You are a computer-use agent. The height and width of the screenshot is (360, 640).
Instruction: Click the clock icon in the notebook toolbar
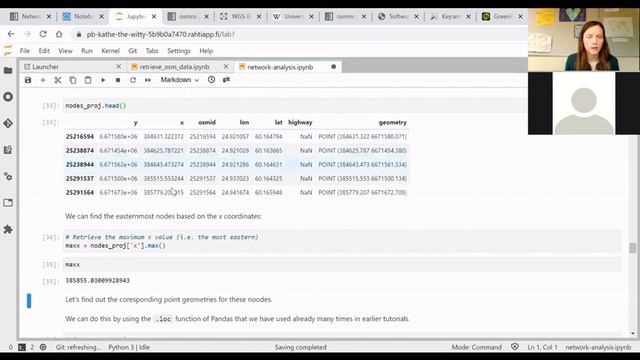click(x=211, y=80)
